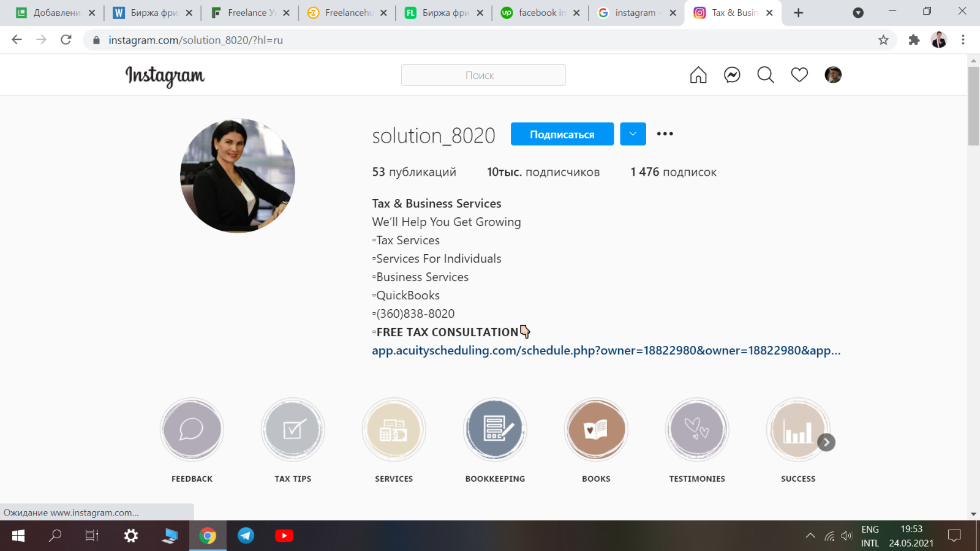The height and width of the screenshot is (551, 980).
Task: Open clock showing 19:53 24.05.2021
Action: (911, 536)
